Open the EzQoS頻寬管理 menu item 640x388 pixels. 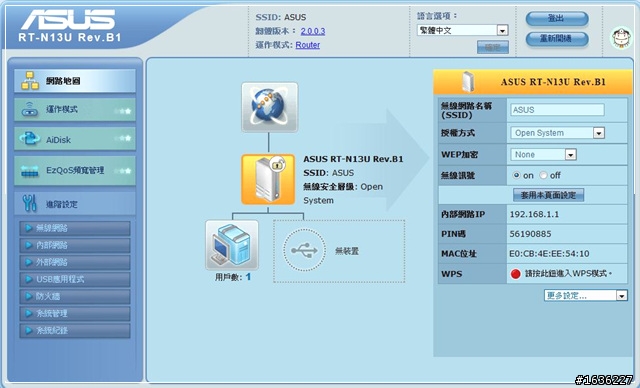click(75, 171)
